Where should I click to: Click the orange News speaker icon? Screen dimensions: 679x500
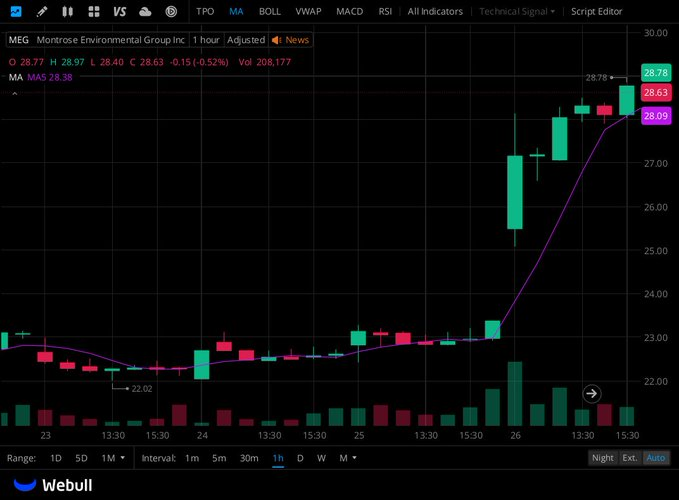[x=276, y=40]
